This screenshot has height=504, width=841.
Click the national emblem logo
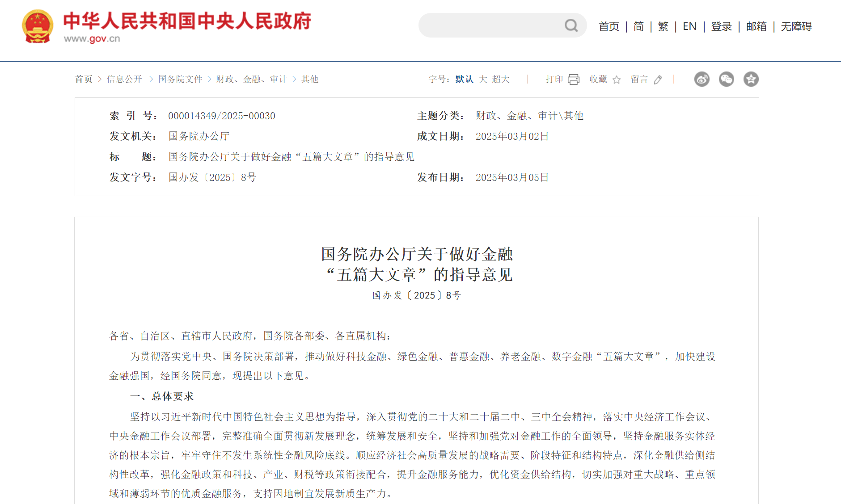click(x=38, y=26)
